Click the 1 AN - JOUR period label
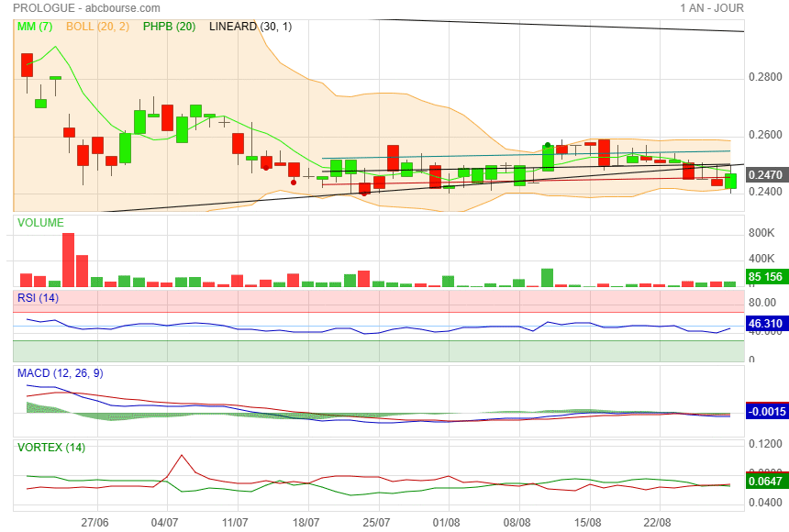789x532 pixels. [712, 8]
